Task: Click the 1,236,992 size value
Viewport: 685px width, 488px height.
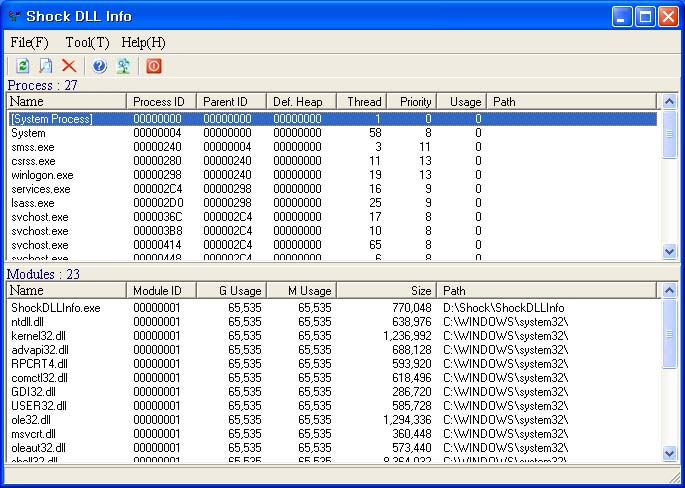Action: coord(407,336)
